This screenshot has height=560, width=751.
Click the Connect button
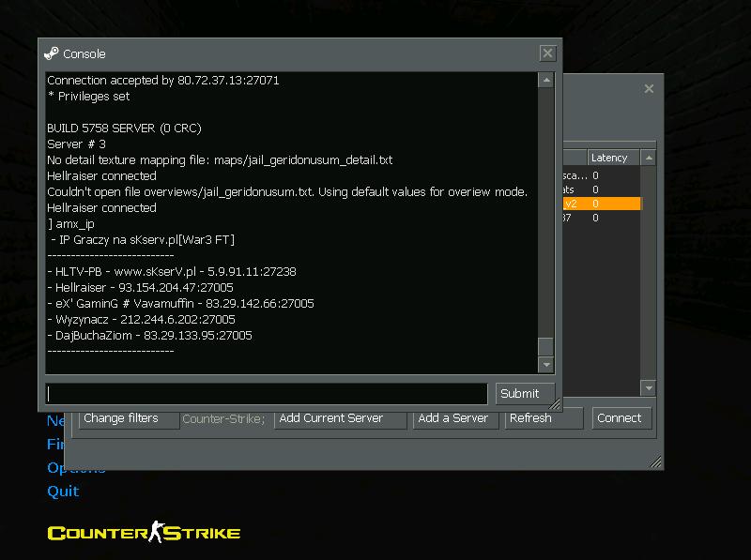tap(621, 418)
